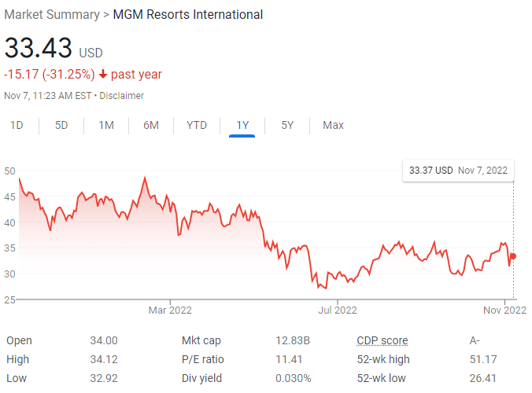Screen dimensions: 532x393
Task: Select the 1M chart range
Action: pyautogui.click(x=106, y=125)
